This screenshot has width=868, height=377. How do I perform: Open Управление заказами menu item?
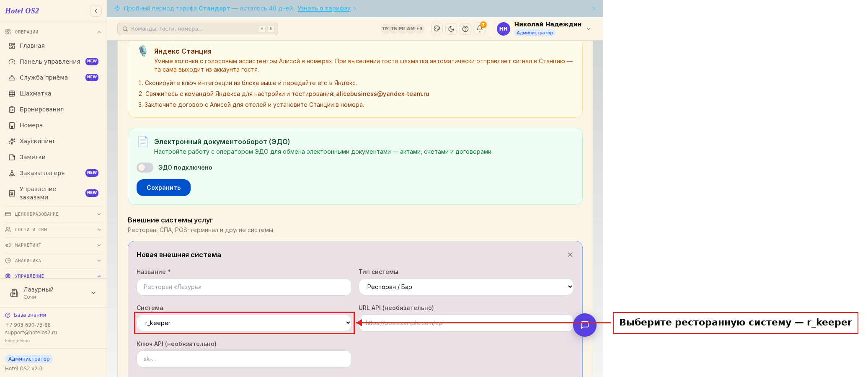(53, 193)
